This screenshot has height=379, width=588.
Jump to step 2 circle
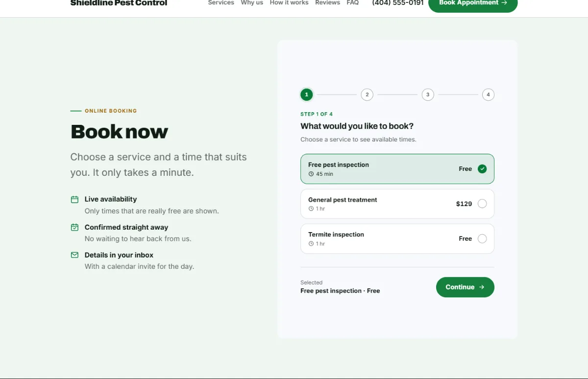tap(367, 95)
